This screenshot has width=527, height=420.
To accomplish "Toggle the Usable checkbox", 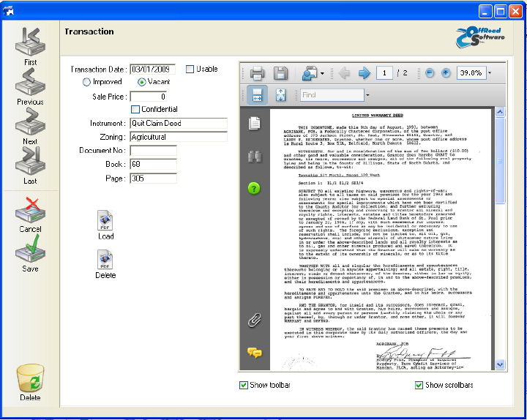I will pos(190,70).
